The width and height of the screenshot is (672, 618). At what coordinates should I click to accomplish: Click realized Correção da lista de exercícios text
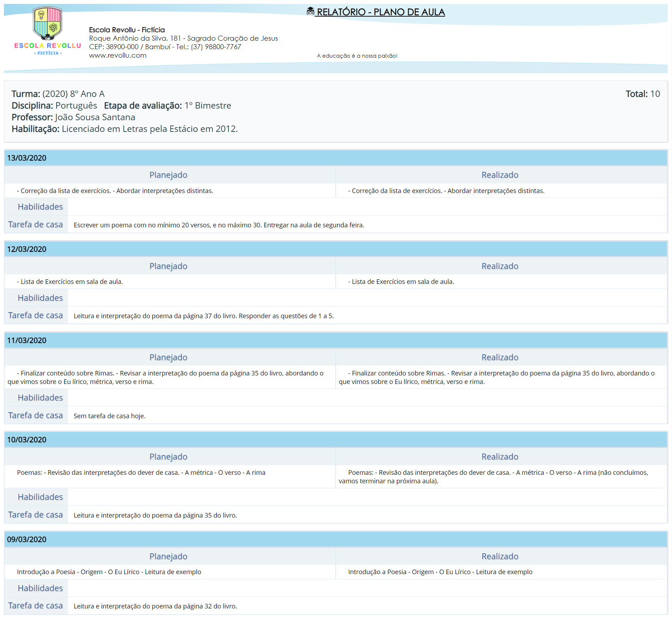(446, 191)
